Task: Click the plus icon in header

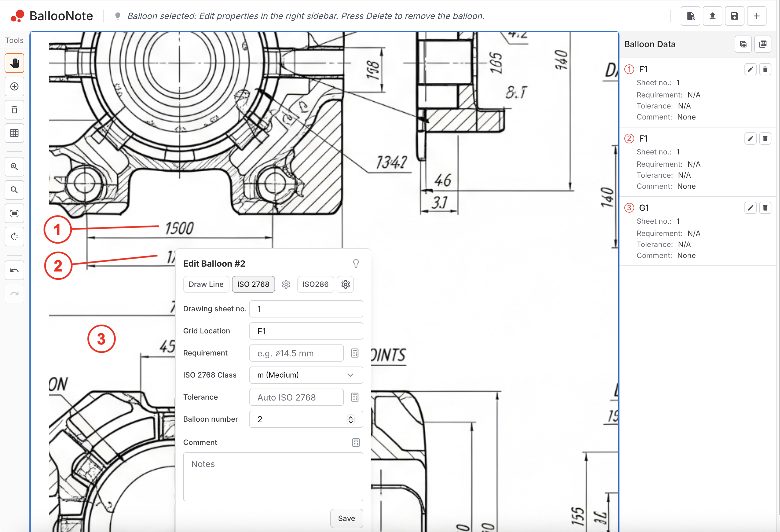Action: 757,16
